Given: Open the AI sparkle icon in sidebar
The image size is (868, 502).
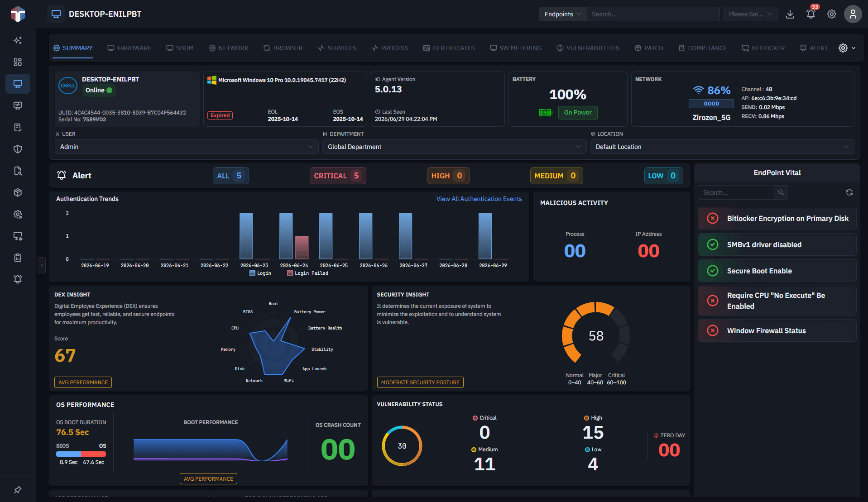Looking at the screenshot, I should click(x=18, y=40).
